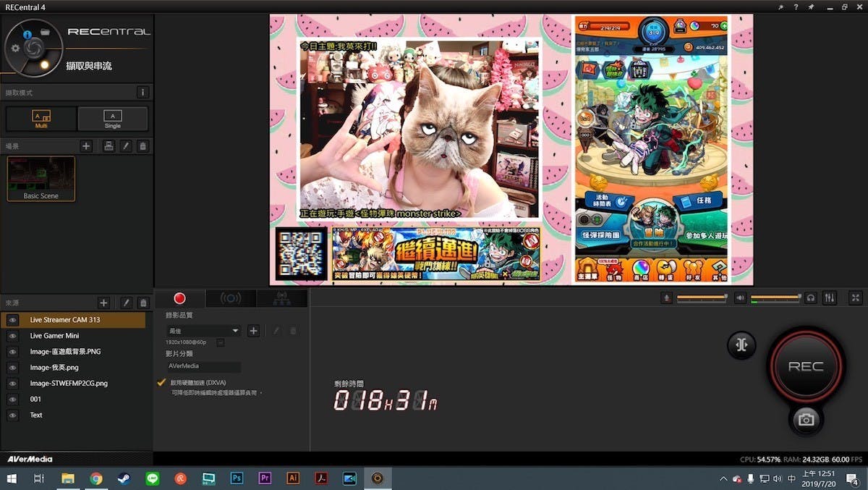Image resolution: width=868 pixels, height=490 pixels.
Task: Click the Task View button on taskbar
Action: point(39,478)
